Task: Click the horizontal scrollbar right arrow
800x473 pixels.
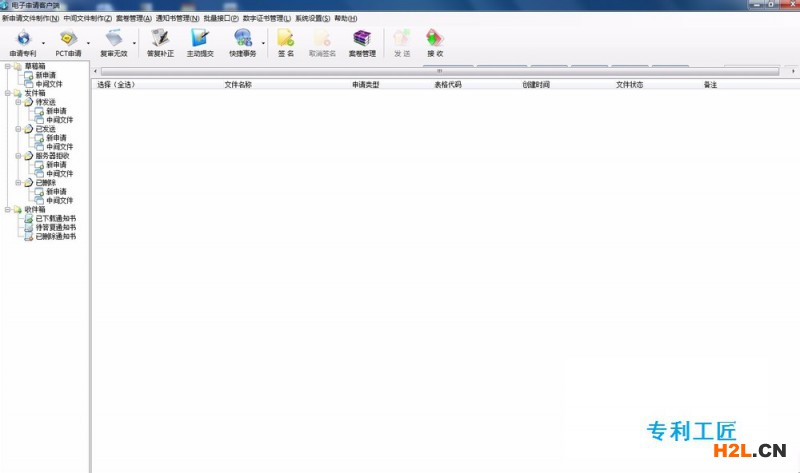Action: coord(793,71)
